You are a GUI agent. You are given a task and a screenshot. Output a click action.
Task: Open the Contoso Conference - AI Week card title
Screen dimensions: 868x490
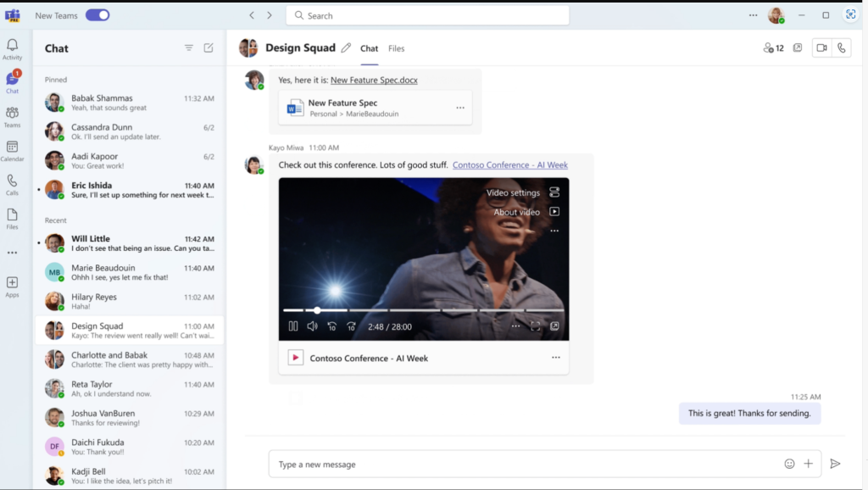click(369, 359)
